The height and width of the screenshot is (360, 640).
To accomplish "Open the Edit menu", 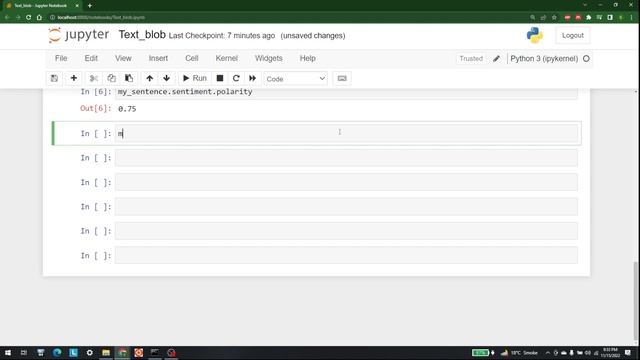I will point(91,58).
